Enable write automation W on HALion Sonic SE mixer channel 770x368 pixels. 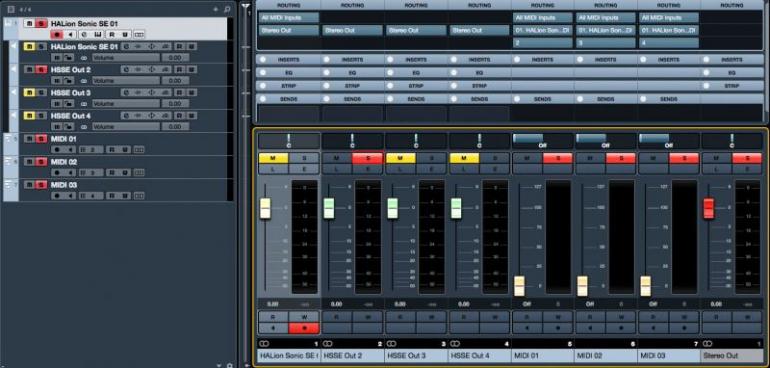click(304, 317)
